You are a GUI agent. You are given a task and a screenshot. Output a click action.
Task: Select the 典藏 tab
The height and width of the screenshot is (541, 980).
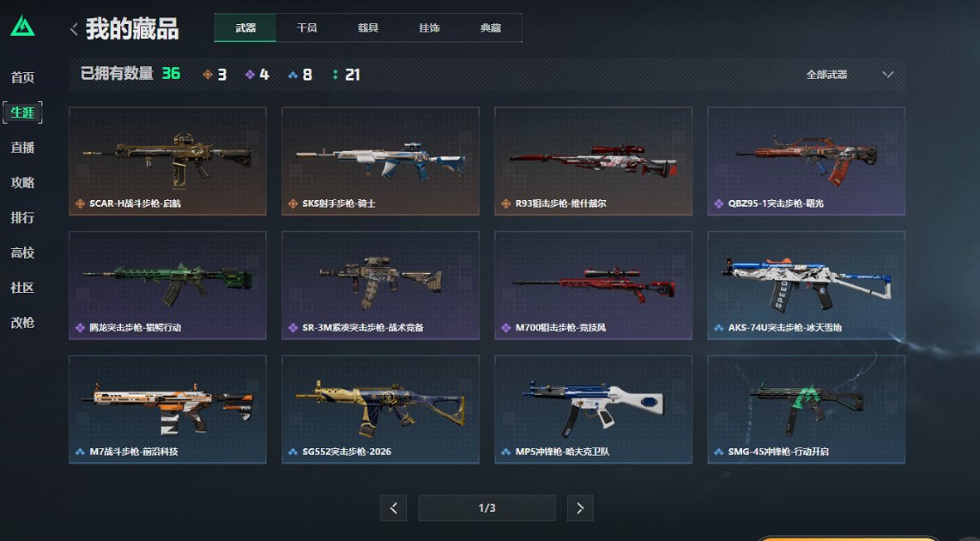(x=491, y=28)
